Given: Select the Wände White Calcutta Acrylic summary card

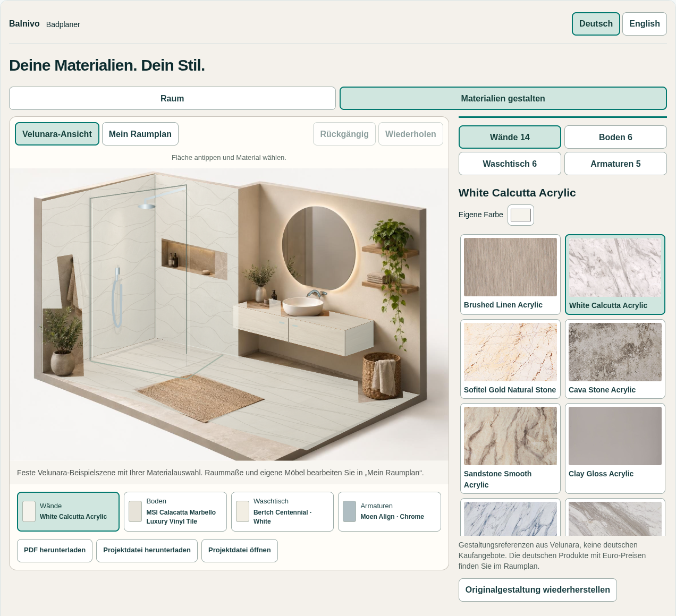Looking at the screenshot, I should (68, 511).
